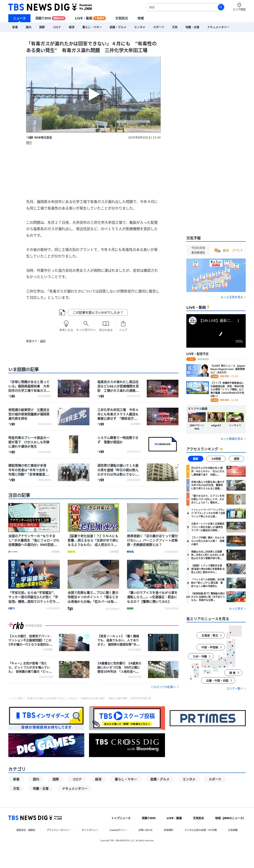This screenshot has width=254, height=868.
Task: Expand the 中部・甲信越 area button
Action: (x=211, y=647)
